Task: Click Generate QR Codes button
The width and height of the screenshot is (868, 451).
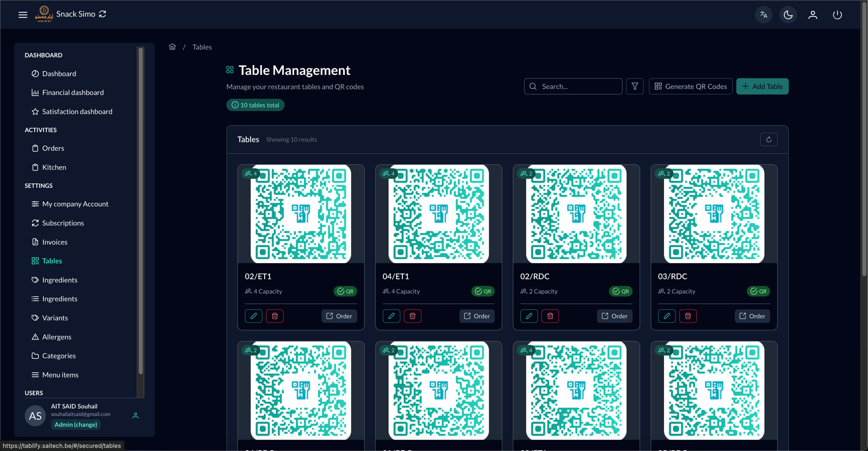Action: [x=691, y=86]
